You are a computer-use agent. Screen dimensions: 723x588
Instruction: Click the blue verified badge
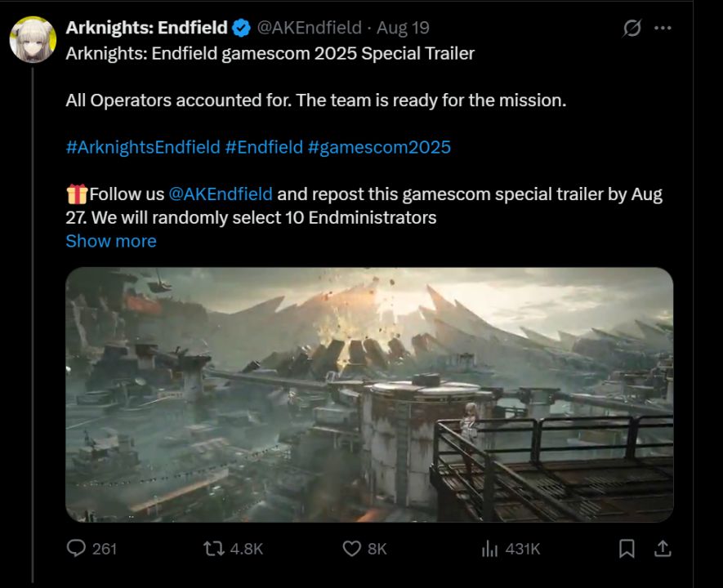[x=241, y=28]
